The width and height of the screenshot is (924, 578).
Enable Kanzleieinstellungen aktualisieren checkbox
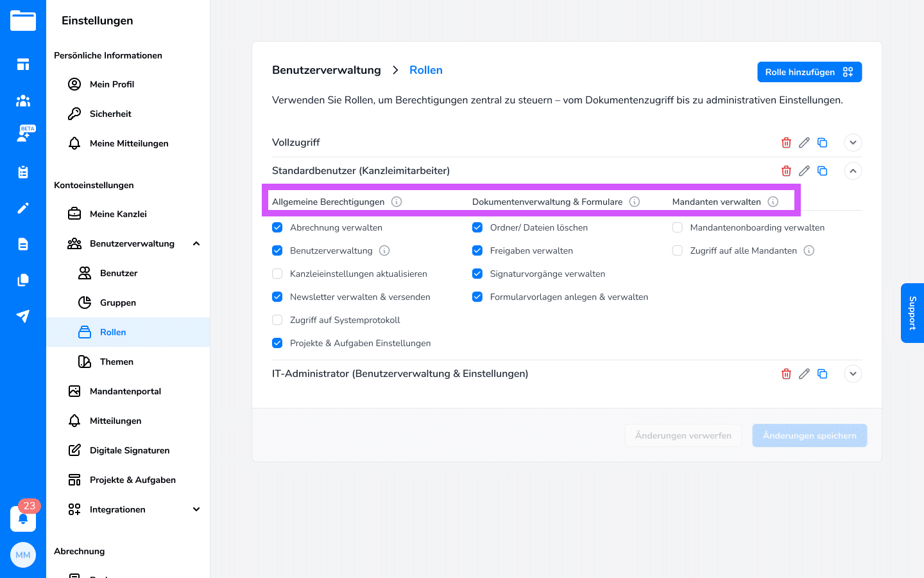(277, 274)
